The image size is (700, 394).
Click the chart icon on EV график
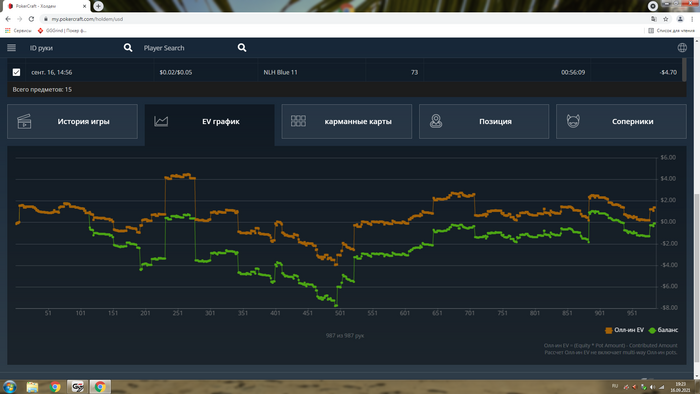(161, 121)
